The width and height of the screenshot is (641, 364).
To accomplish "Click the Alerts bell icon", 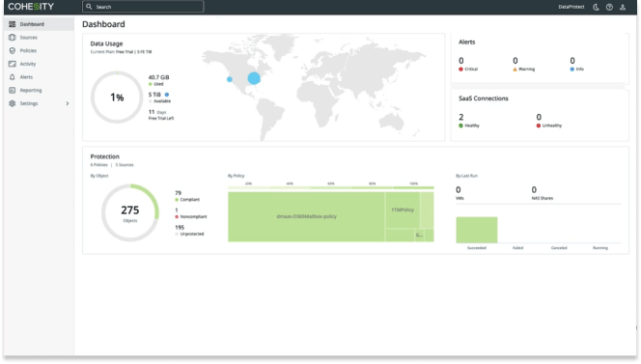I will 13,77.
